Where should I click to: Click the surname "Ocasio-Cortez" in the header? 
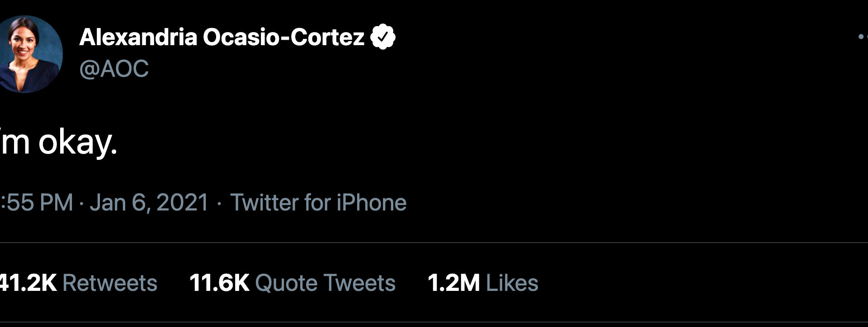pos(283,37)
